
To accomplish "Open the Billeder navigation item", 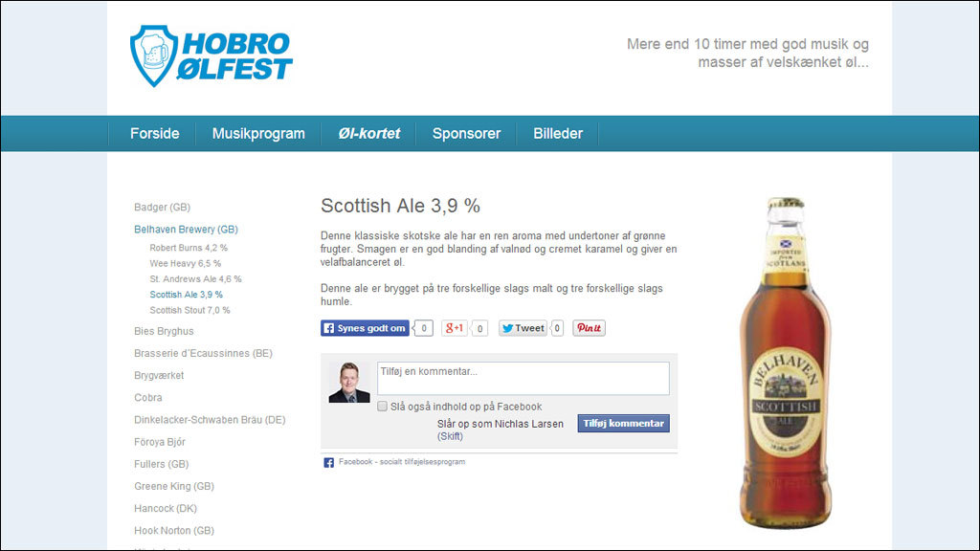I will click(x=558, y=134).
